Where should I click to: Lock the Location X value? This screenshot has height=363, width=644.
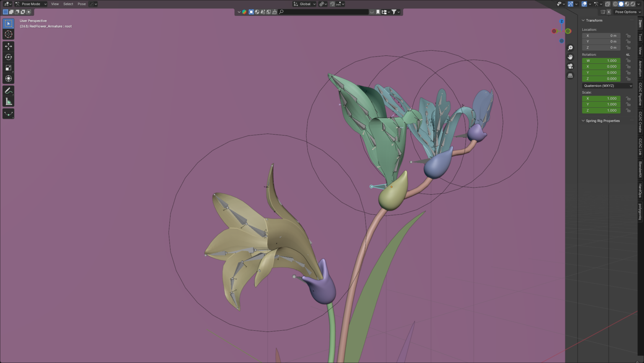coord(628,36)
